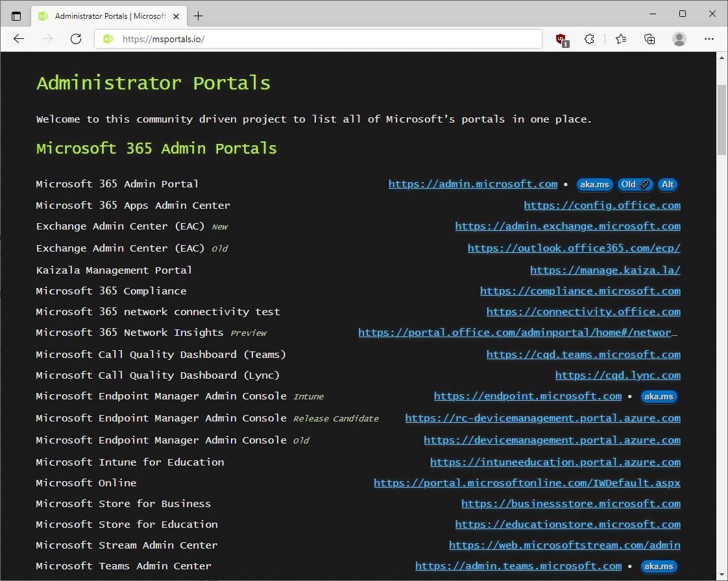Open the web.microsoftstream.com/admin link
Image resolution: width=728 pixels, height=581 pixels.
(564, 545)
